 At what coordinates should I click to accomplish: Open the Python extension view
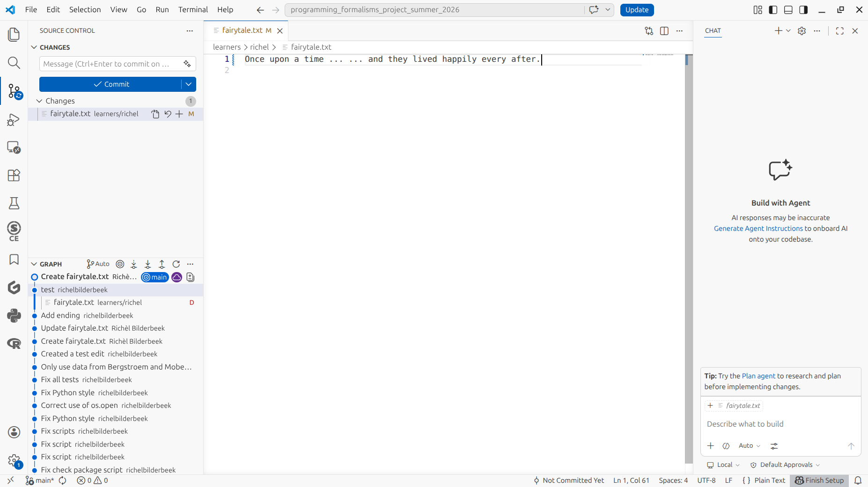14,316
